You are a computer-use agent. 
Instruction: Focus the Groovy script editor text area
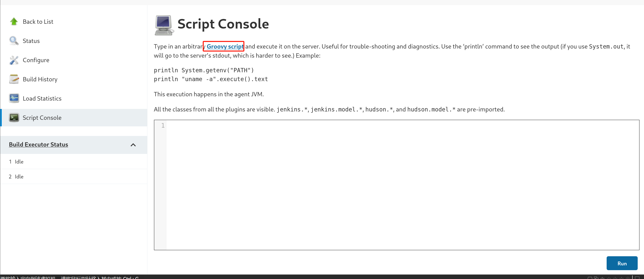click(403, 185)
